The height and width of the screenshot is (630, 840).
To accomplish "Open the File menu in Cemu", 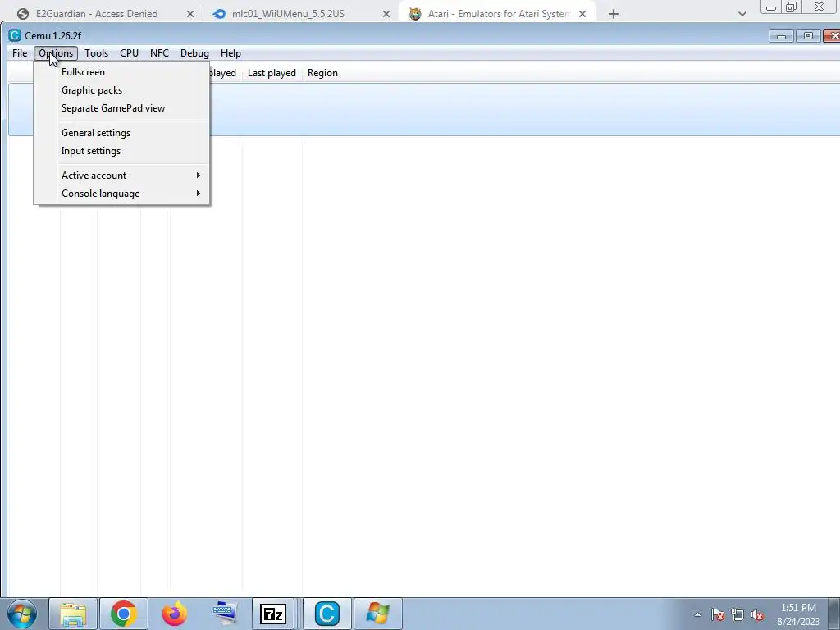I will 20,53.
